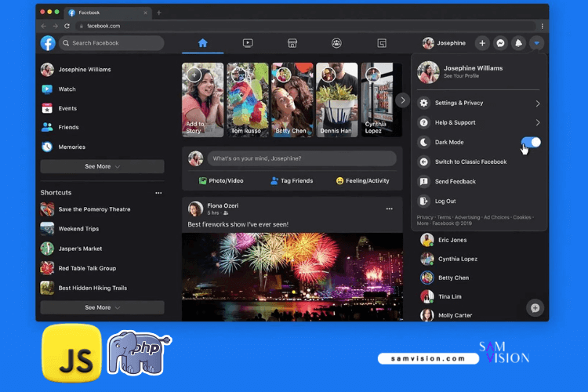Open Fiona Ozeri's profile name
This screenshot has height=392, width=588.
click(223, 205)
